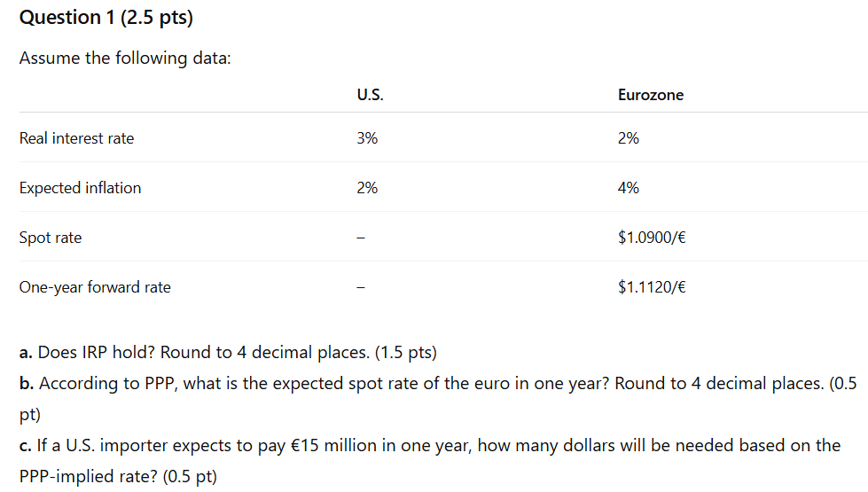This screenshot has width=868, height=492.
Task: Click the Eurozone column header
Action: [x=650, y=95]
